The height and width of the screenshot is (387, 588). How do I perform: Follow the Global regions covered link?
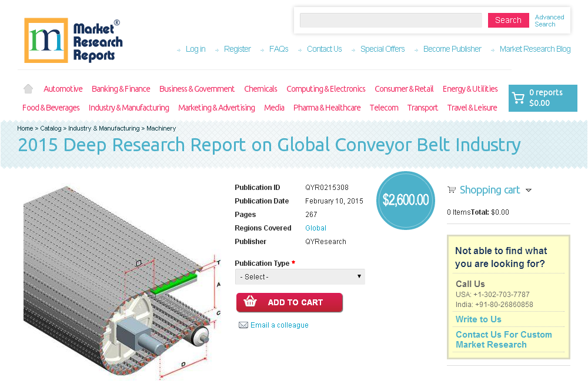(315, 228)
